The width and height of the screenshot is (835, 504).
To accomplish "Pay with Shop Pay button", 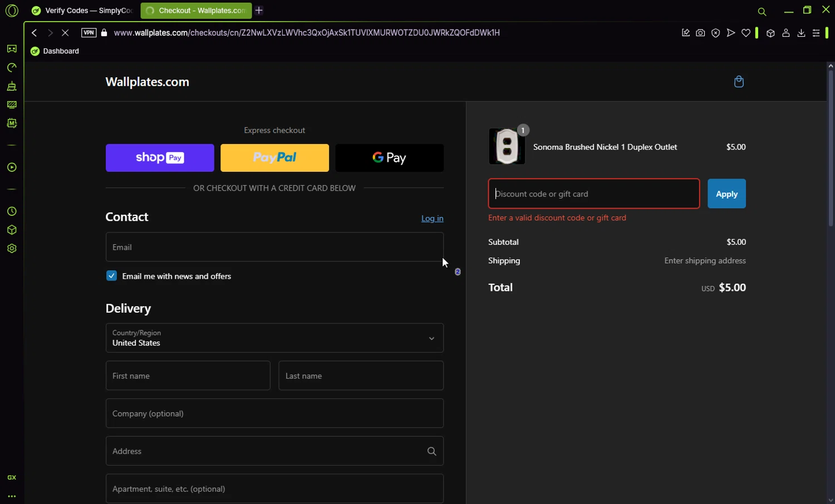I will [160, 158].
